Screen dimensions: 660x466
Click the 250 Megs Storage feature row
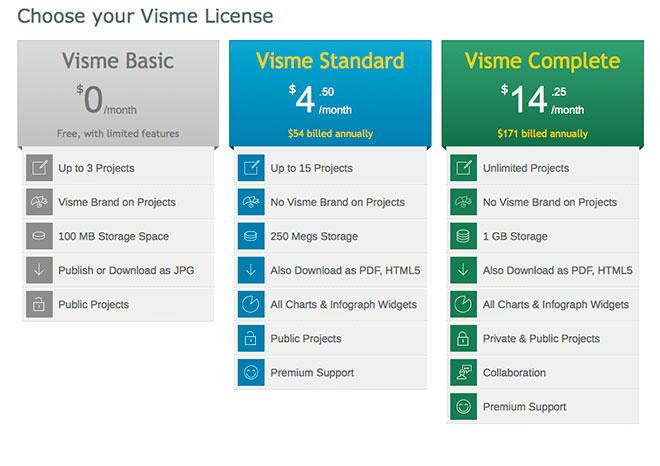point(330,236)
